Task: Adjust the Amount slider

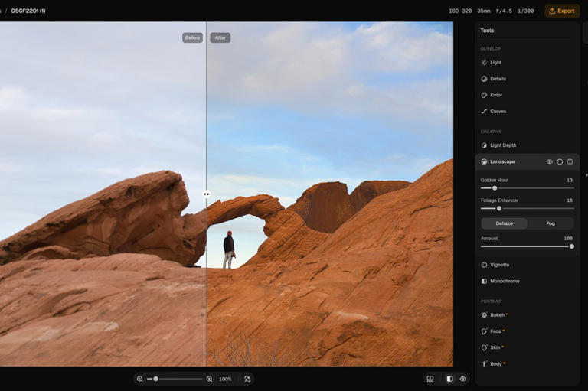Action: (x=527, y=246)
